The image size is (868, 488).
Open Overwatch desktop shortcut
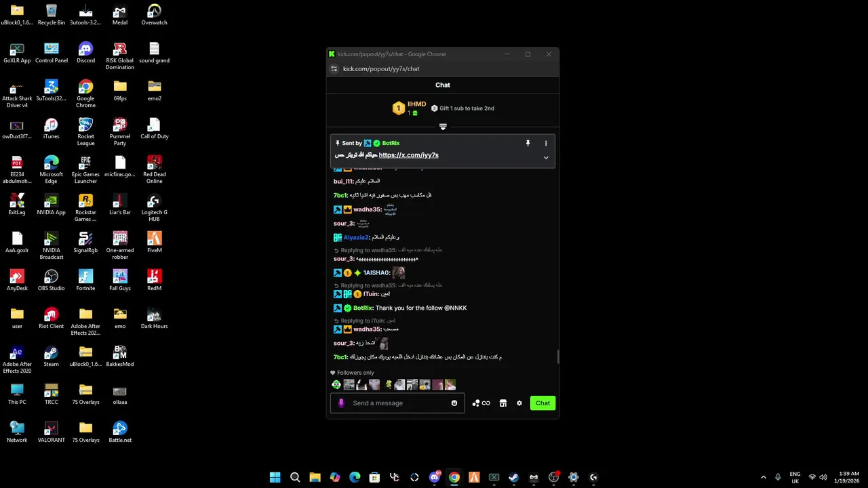point(155,15)
